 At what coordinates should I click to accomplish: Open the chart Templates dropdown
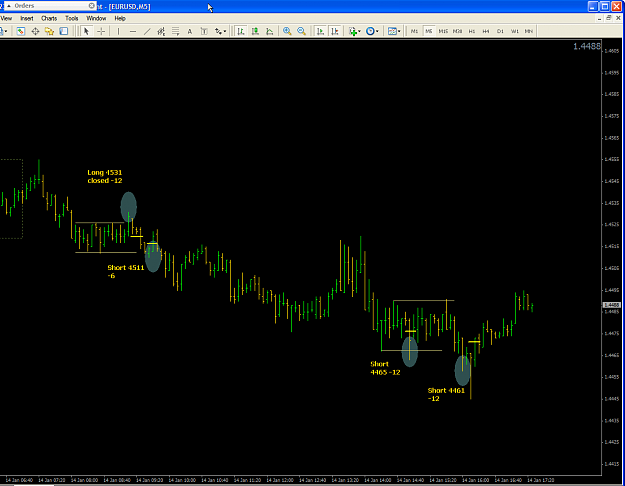[394, 31]
